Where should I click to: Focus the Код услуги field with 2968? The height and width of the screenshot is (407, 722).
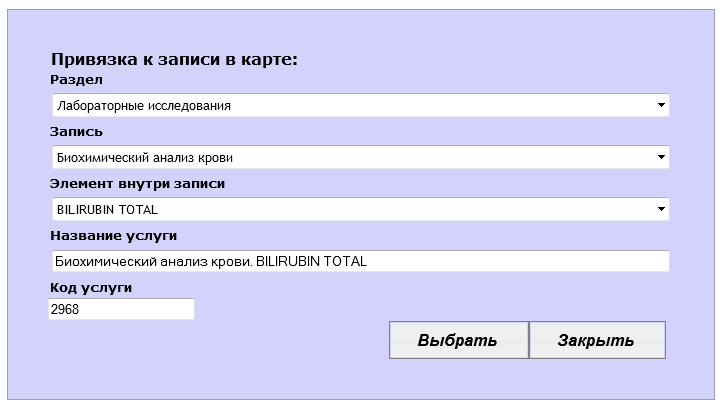pyautogui.click(x=121, y=310)
